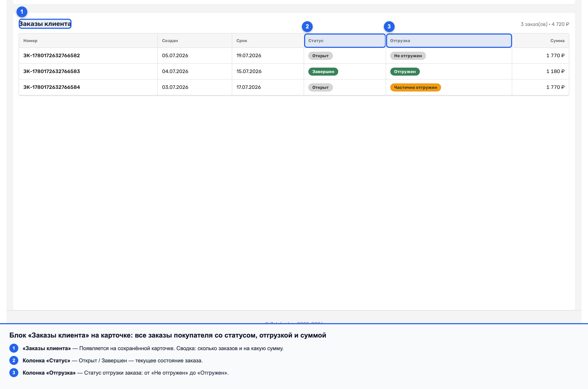Viewport: 588px width, 389px height.
Task: Click the Заказы клиента heading
Action: [45, 24]
